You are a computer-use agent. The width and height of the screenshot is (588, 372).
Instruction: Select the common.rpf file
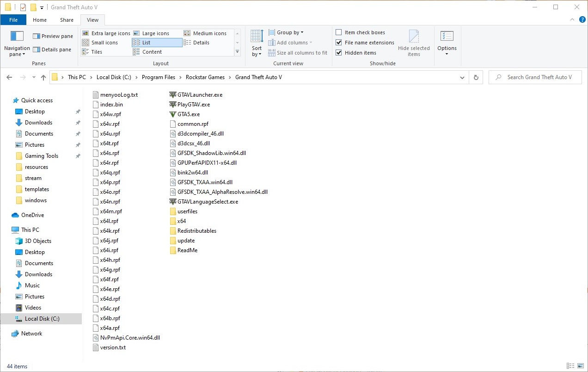[189, 124]
